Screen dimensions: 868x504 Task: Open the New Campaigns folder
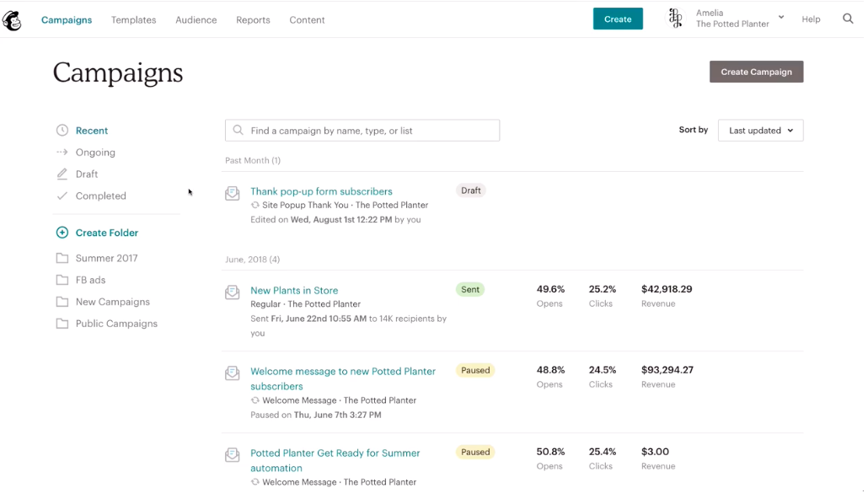(112, 302)
